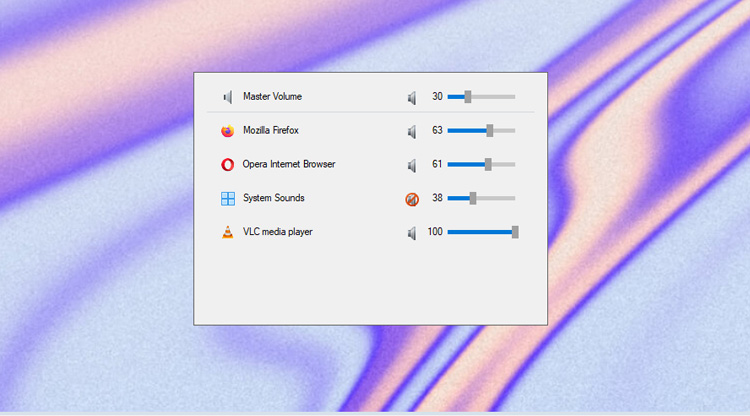Image resolution: width=750 pixels, height=416 pixels.
Task: Click the VLC media player cone icon
Action: point(228,232)
